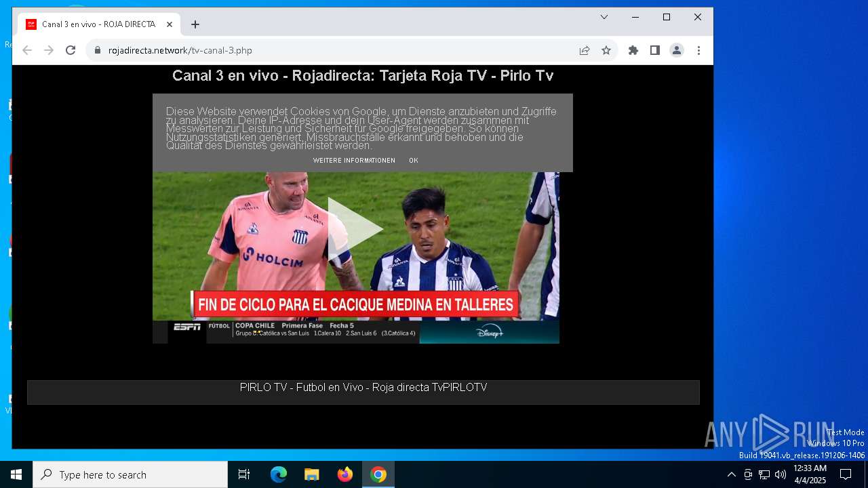Minimize the Chrome window

[x=635, y=17]
